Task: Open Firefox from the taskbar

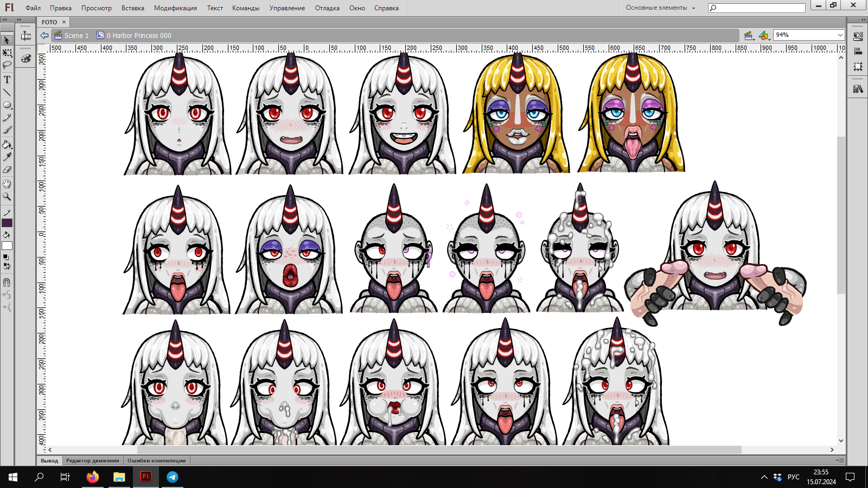Action: [93, 477]
